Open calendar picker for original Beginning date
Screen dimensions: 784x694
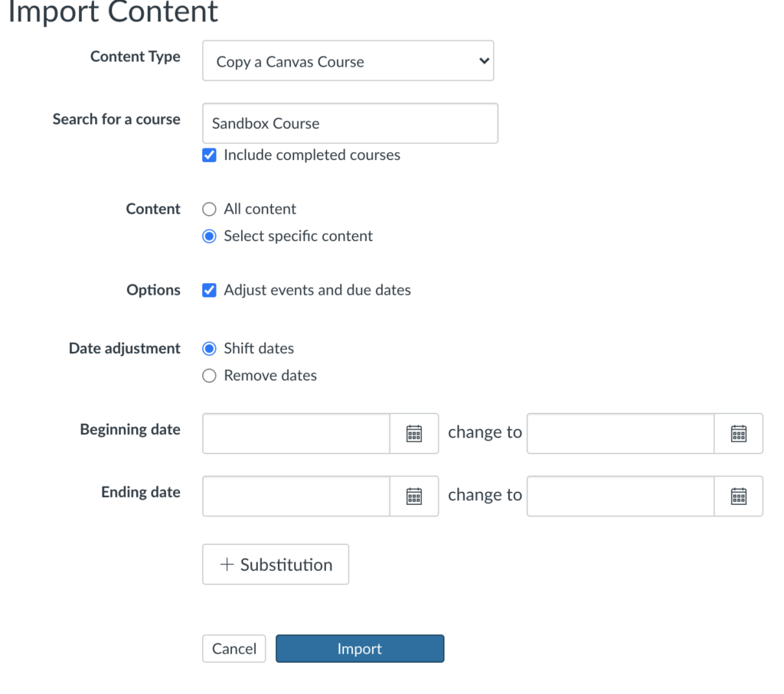point(414,434)
